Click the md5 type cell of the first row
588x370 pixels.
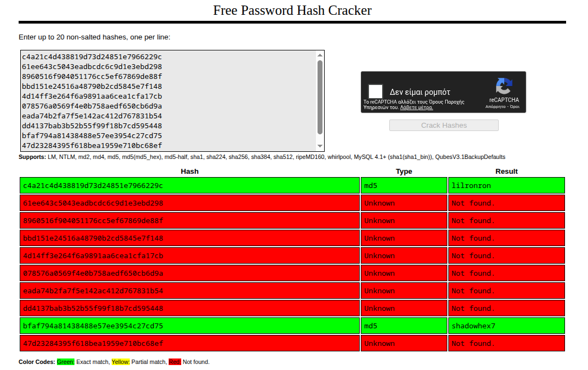tap(403, 185)
